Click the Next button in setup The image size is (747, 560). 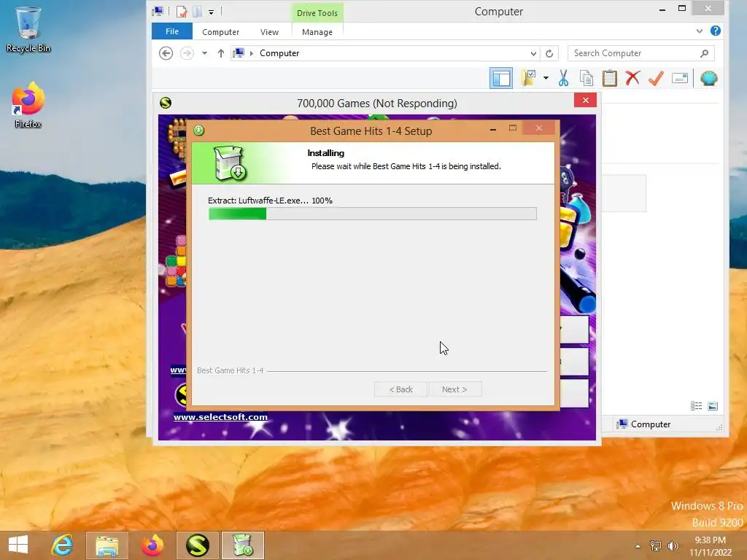point(454,389)
